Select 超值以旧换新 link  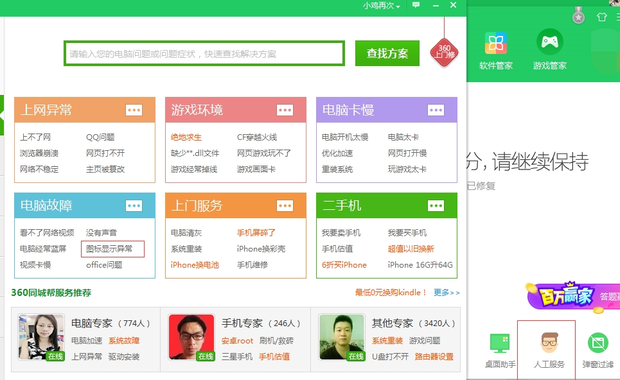(411, 249)
